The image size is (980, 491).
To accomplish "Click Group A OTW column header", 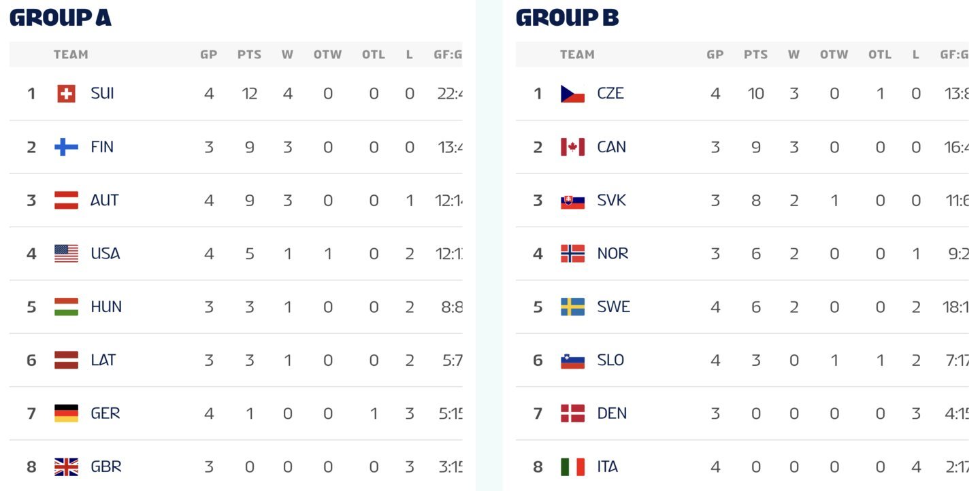I will tap(327, 54).
